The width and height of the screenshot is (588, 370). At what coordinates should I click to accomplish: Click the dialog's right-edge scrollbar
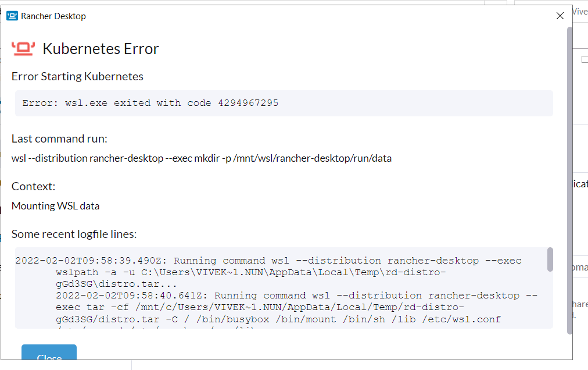[570, 175]
